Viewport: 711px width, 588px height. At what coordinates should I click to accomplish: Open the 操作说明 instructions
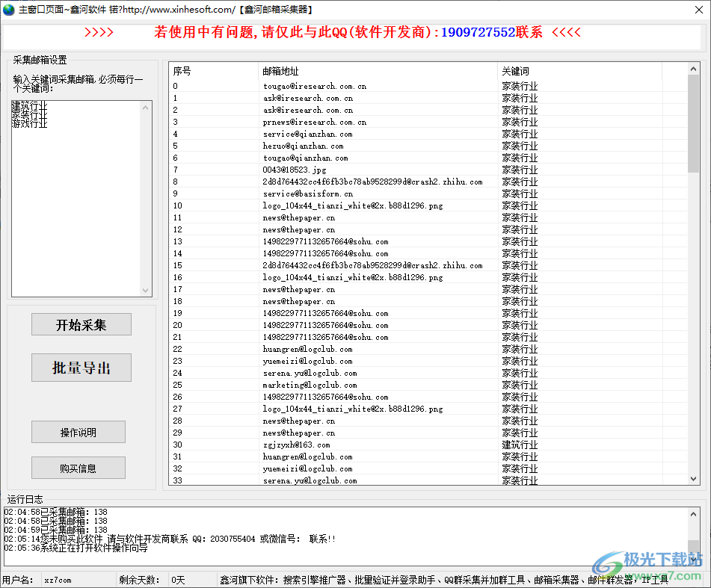[x=79, y=432]
